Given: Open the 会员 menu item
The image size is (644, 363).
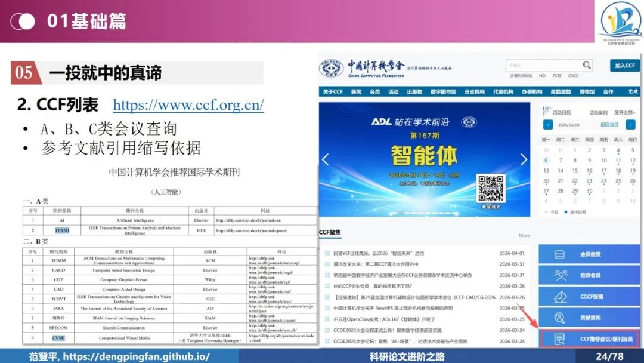Looking at the screenshot, I should [374, 92].
